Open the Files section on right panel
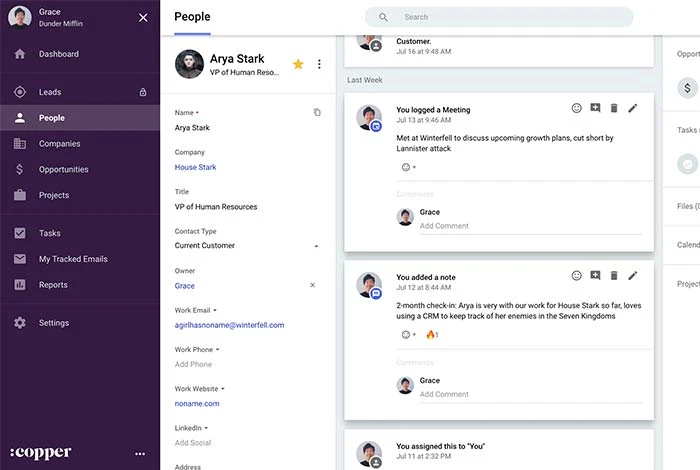Viewport: 700px width, 470px height. (x=688, y=206)
